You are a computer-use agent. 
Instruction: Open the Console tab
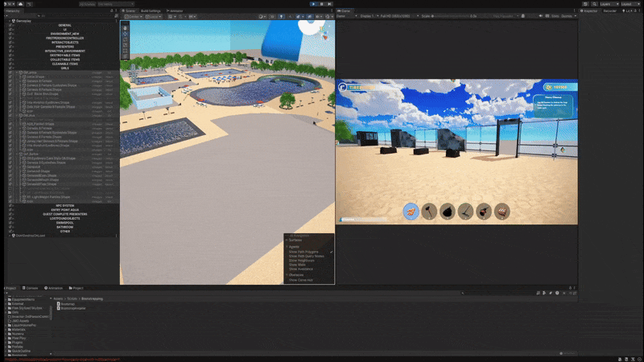(x=31, y=287)
